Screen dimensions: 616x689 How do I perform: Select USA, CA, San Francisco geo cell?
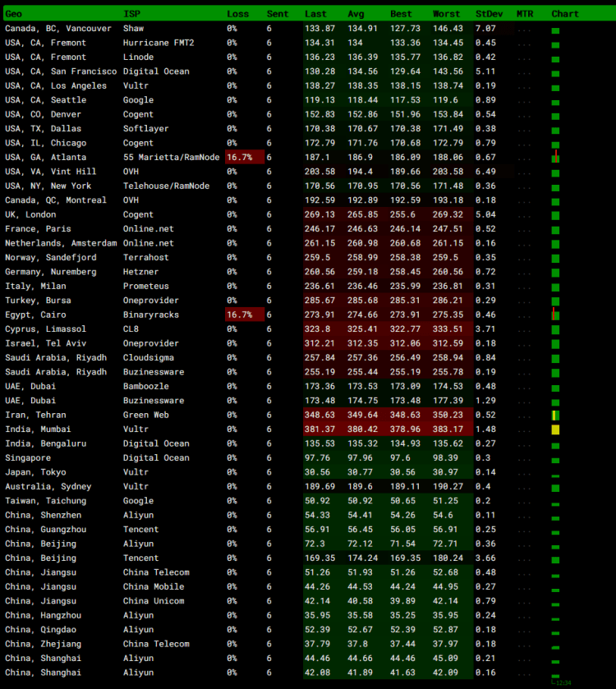tap(61, 71)
